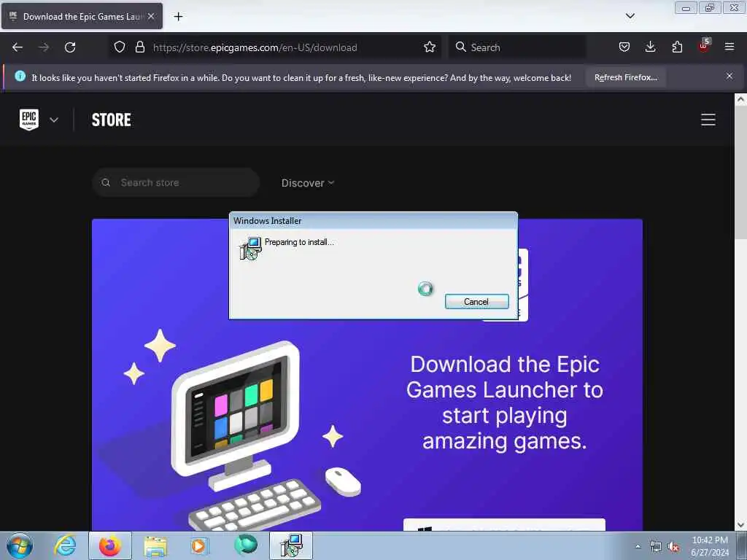Screen dimensions: 747x560
Task: Reload the page with the refresh icon
Action: [70, 47]
